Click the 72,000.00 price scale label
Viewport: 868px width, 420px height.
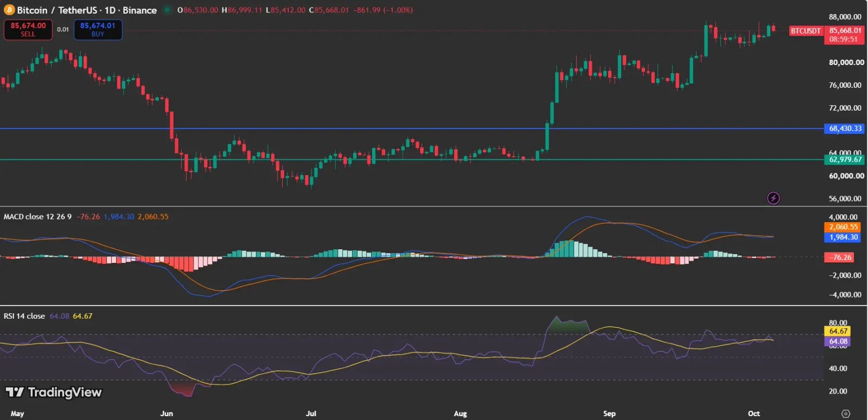(x=845, y=108)
